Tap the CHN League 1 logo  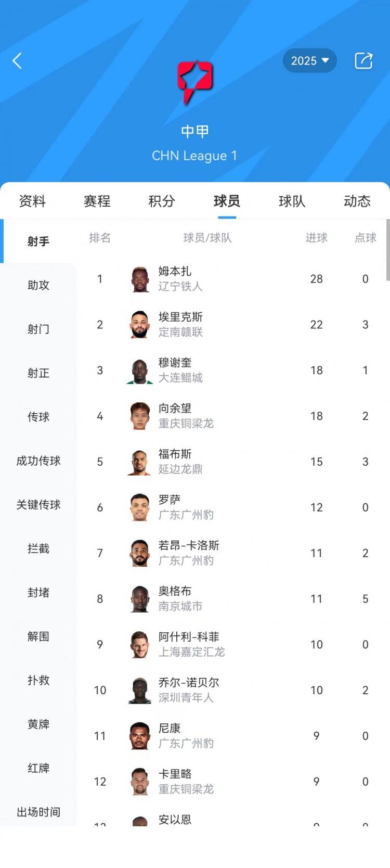(195, 81)
